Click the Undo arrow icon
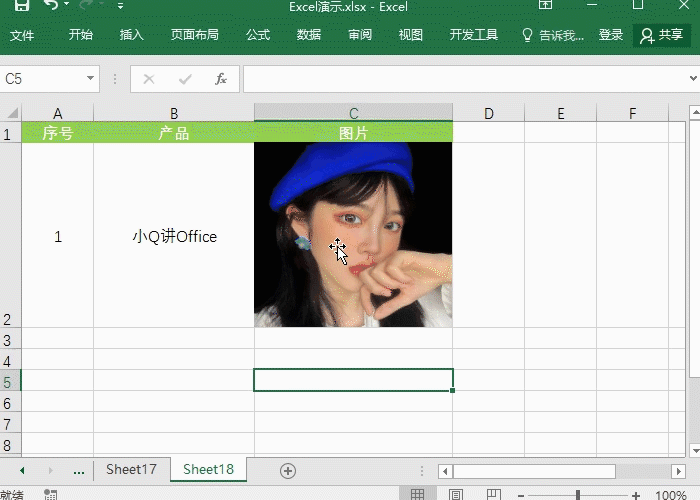This screenshot has width=700, height=500. [x=52, y=5]
